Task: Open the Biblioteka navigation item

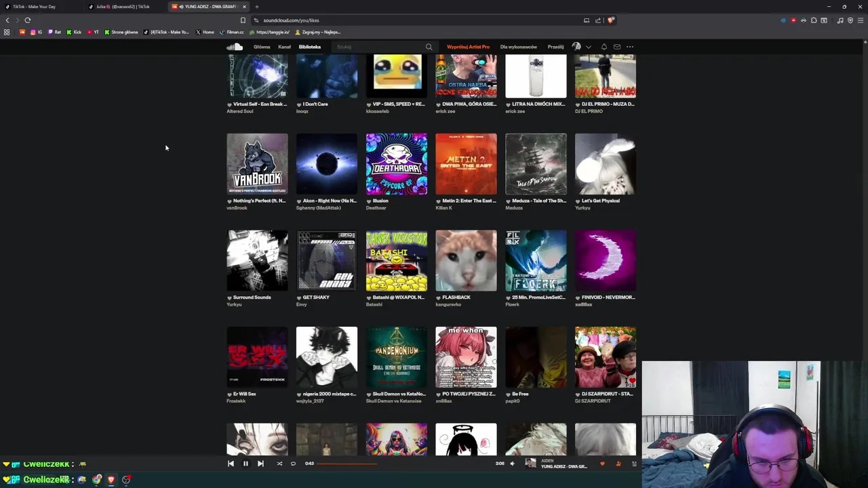Action: [310, 47]
